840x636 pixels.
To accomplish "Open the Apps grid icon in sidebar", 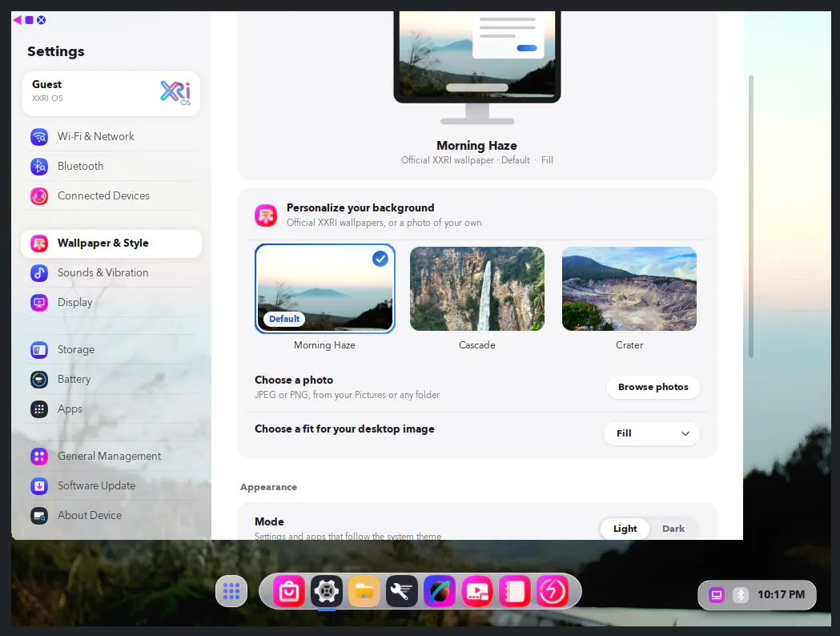I will [x=39, y=409].
